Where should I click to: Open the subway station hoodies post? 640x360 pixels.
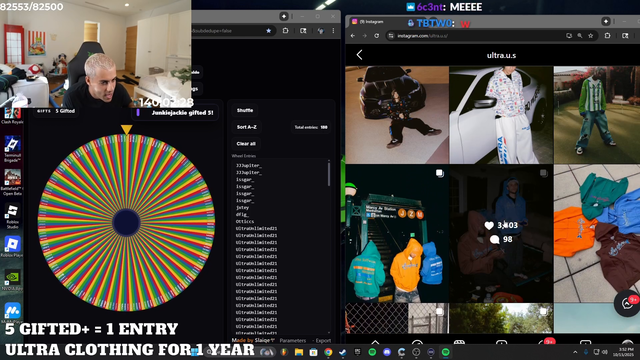click(x=397, y=233)
